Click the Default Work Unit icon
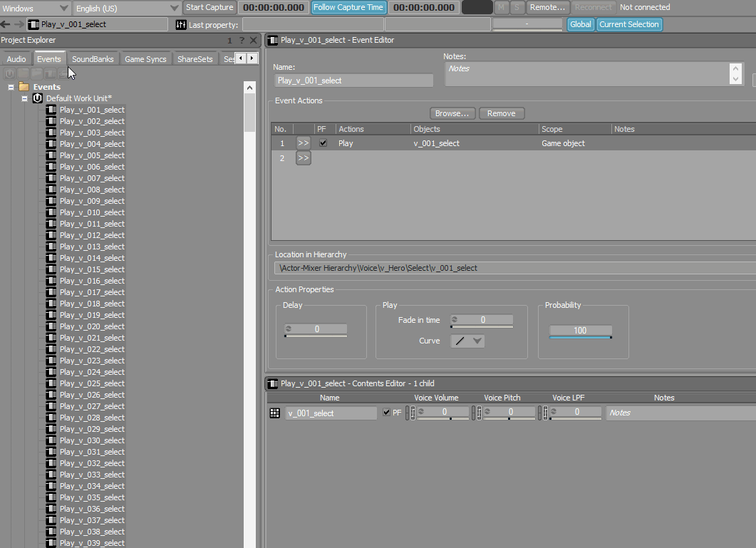 point(38,98)
